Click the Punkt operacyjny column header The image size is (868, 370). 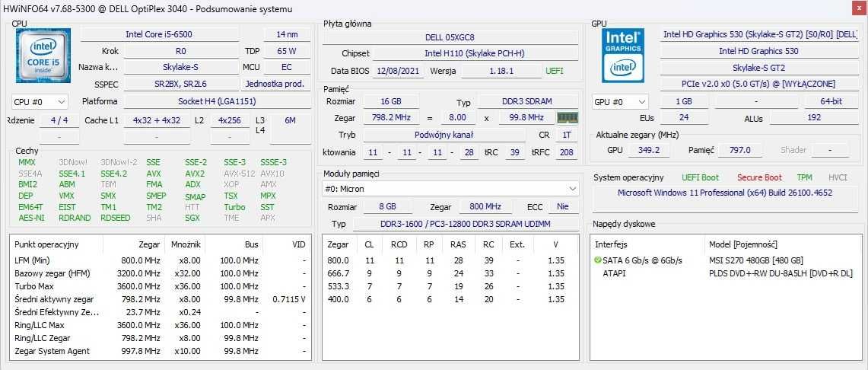point(57,244)
